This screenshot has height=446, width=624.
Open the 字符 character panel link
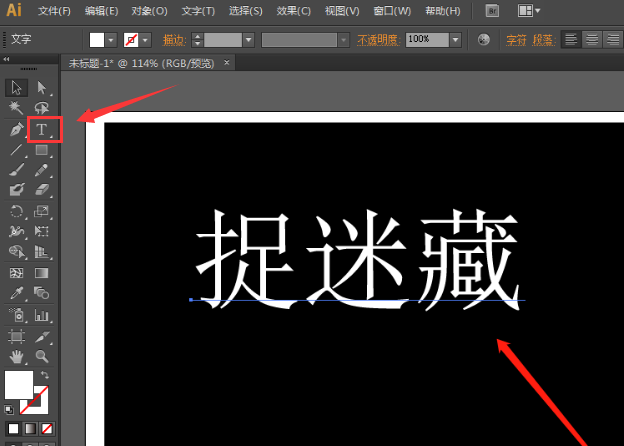point(516,40)
